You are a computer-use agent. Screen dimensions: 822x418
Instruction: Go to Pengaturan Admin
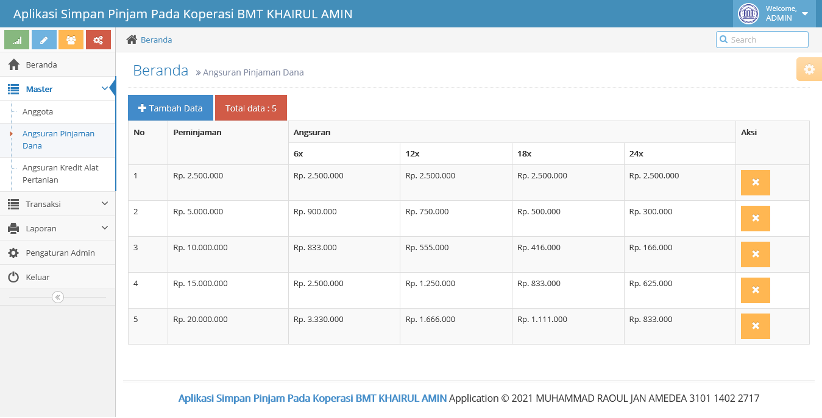point(58,253)
